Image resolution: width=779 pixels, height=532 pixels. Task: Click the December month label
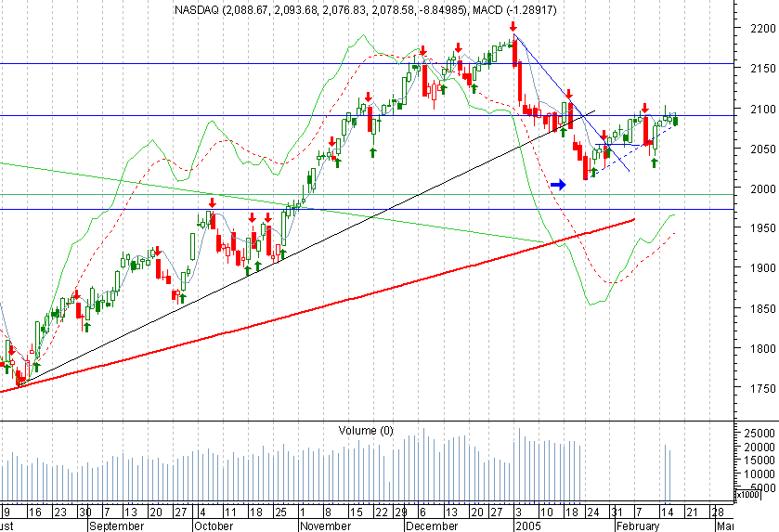[x=431, y=526]
